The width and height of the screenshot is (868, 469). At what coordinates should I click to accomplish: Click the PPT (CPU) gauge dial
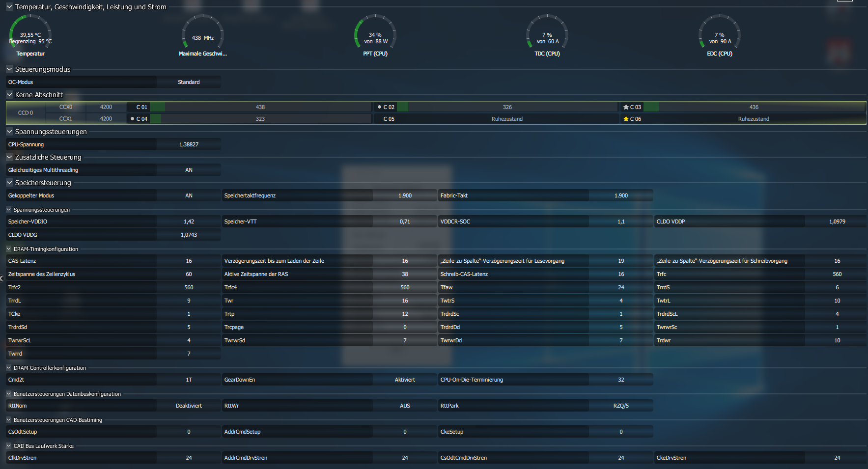pos(375,32)
